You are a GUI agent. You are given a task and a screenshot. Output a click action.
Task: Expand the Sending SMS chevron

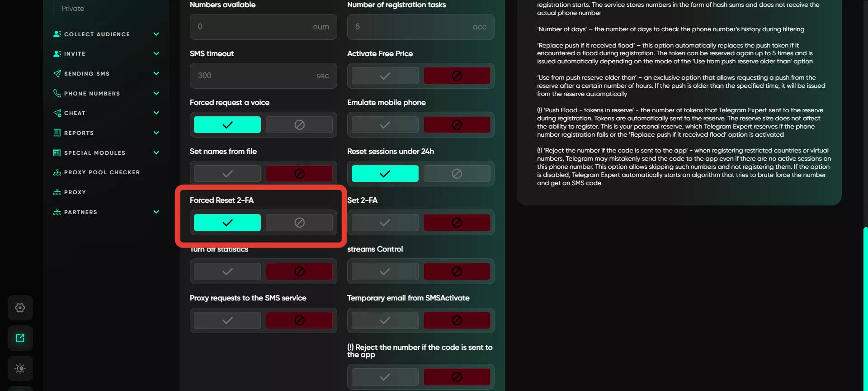[156, 73]
